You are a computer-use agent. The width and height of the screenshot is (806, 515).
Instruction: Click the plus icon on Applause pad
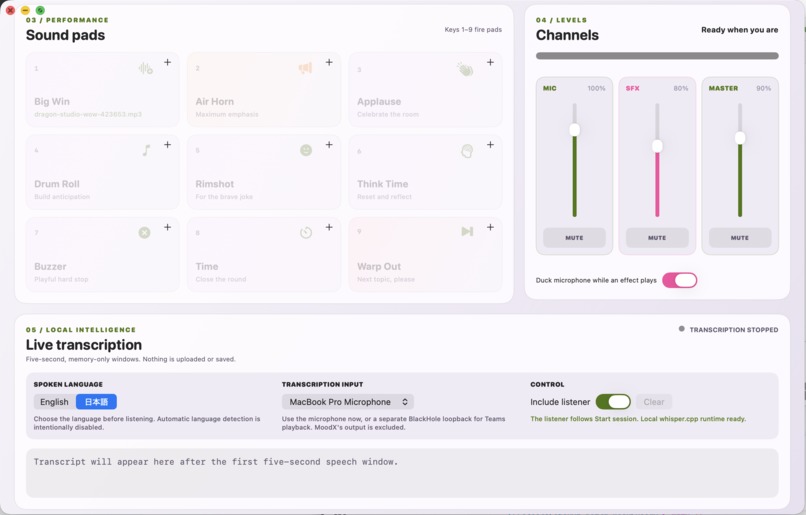(x=490, y=62)
